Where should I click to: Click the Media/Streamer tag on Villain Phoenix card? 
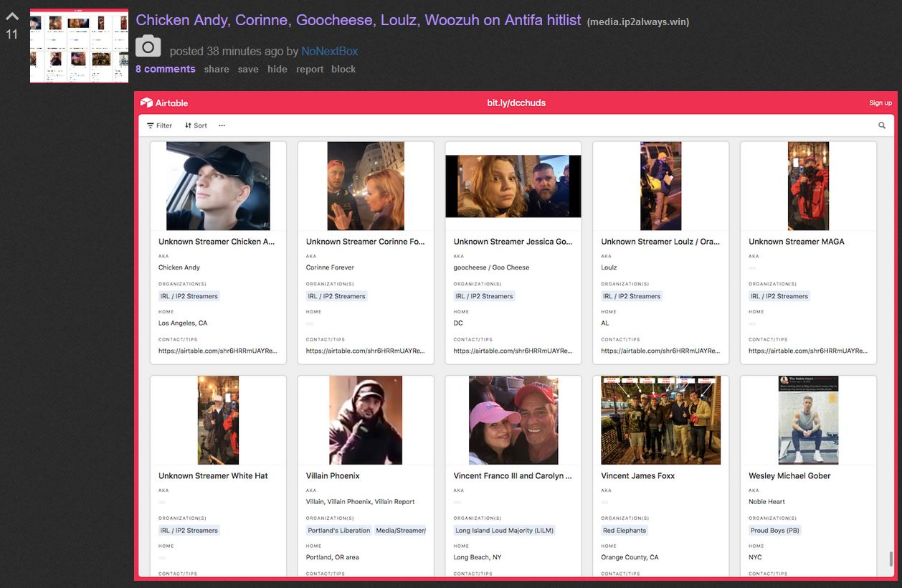pos(400,531)
